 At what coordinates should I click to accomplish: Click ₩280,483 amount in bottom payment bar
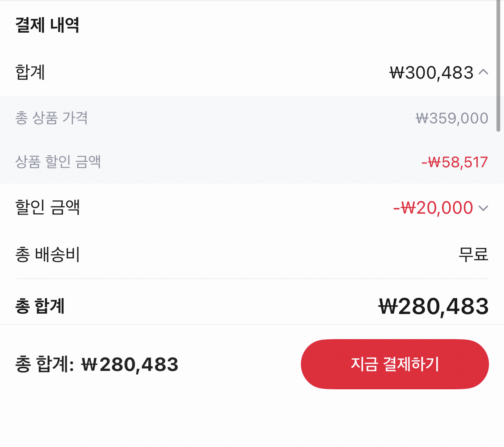point(130,365)
